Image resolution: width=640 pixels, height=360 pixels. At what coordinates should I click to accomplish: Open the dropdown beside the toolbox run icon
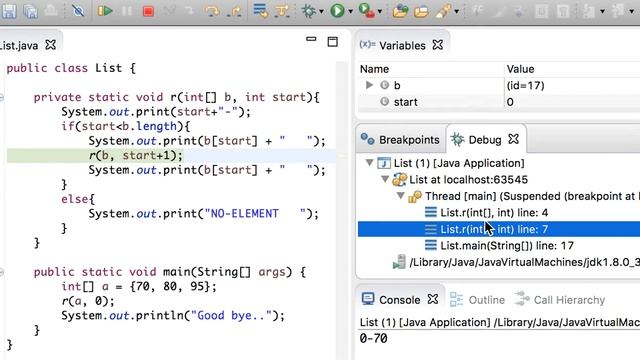click(x=380, y=11)
